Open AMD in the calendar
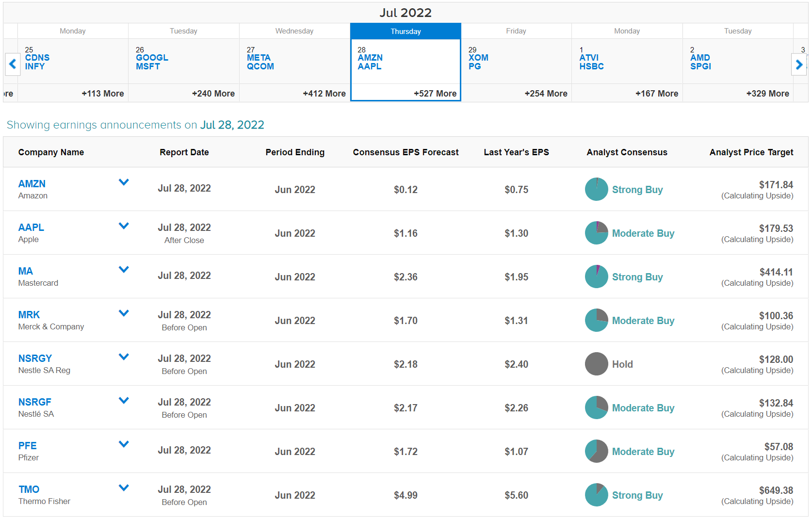The image size is (812, 521). tap(700, 58)
